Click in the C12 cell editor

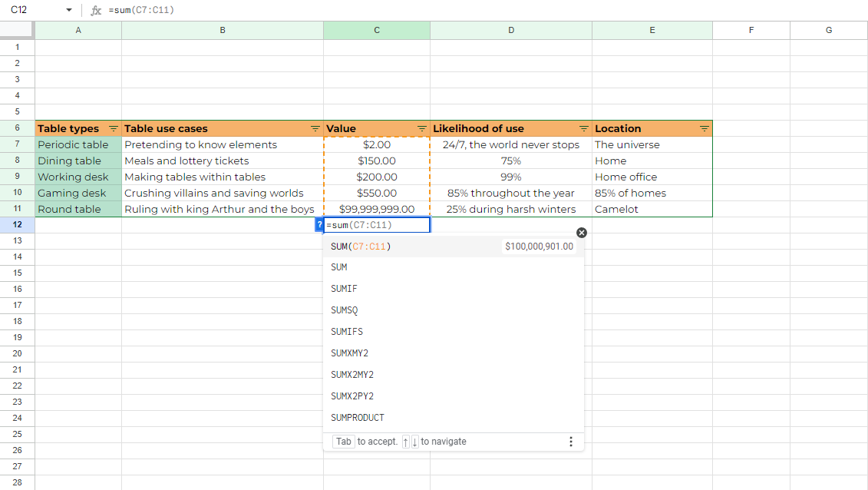click(376, 225)
